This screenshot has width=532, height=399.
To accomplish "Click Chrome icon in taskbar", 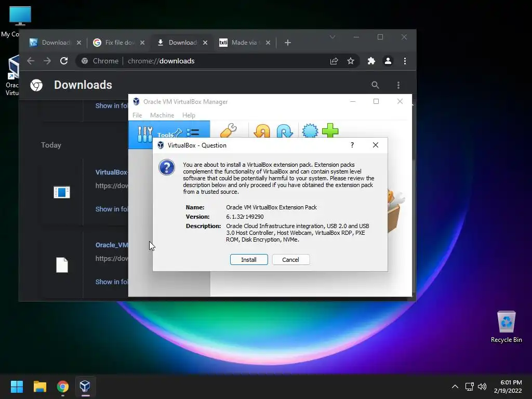I will click(x=62, y=387).
